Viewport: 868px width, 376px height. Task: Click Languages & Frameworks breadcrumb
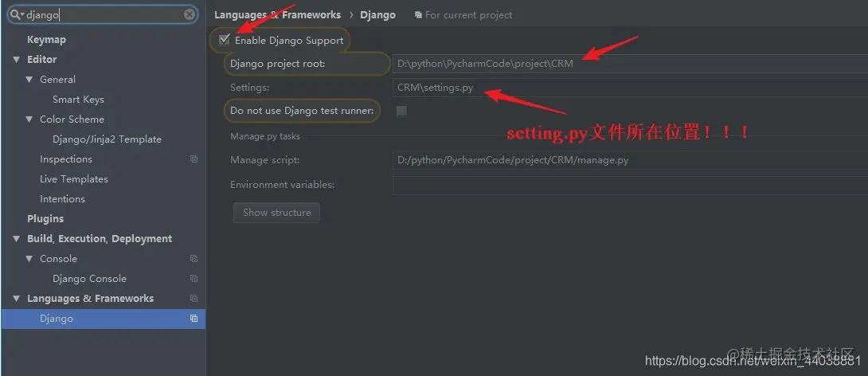277,15
